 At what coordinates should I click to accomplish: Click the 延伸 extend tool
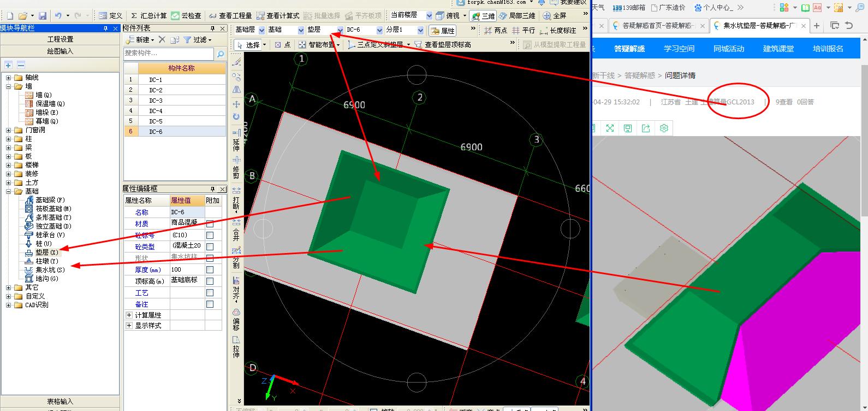236,140
